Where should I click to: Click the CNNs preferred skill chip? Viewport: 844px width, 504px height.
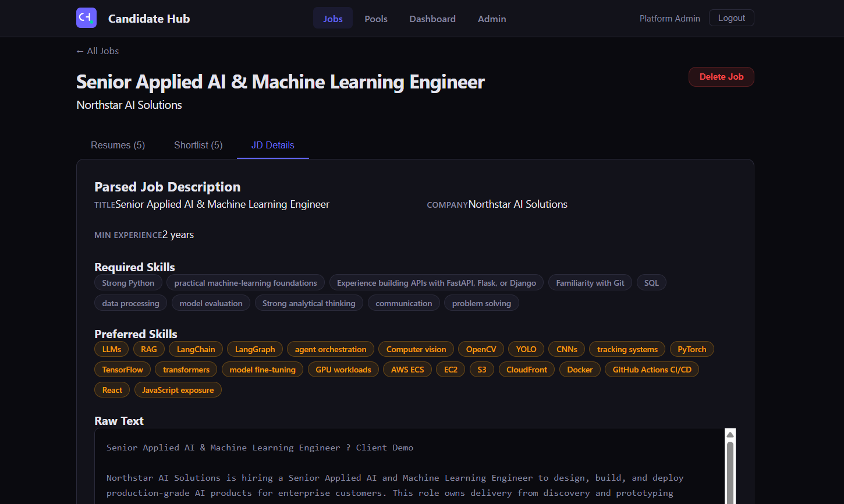coord(567,349)
